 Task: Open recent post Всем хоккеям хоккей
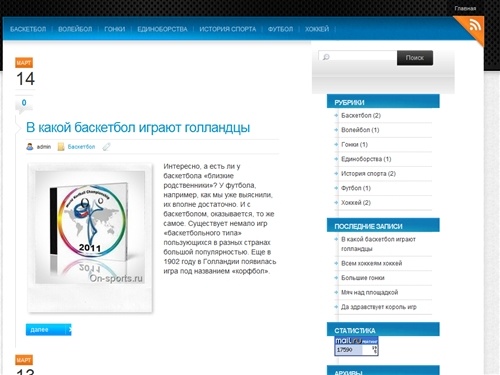[371, 263]
